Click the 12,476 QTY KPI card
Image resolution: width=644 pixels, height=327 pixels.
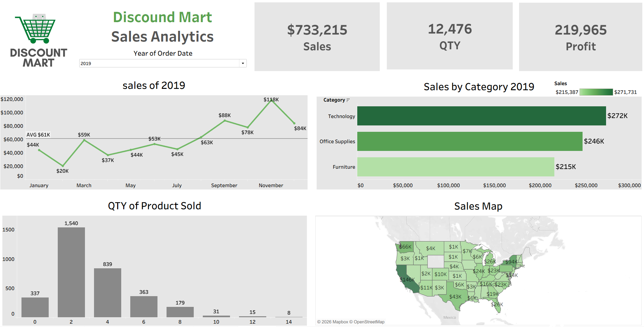pos(450,36)
